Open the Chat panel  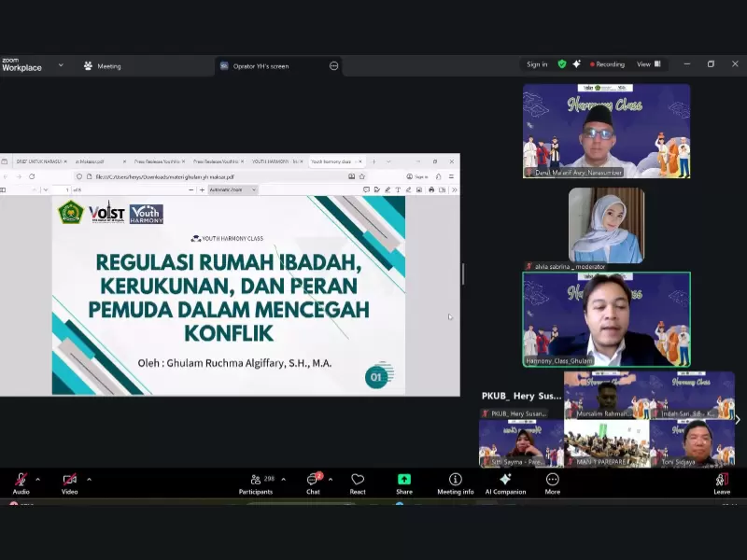pos(313,480)
